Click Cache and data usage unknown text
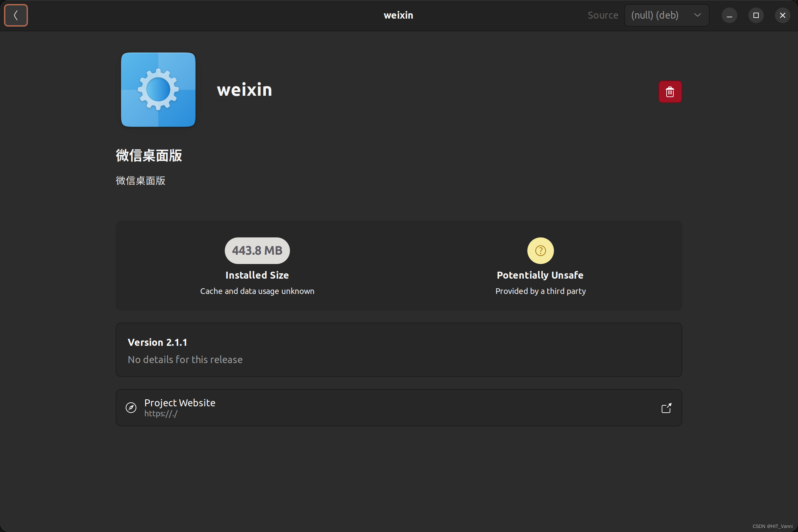This screenshot has height=532, width=798. click(x=257, y=291)
